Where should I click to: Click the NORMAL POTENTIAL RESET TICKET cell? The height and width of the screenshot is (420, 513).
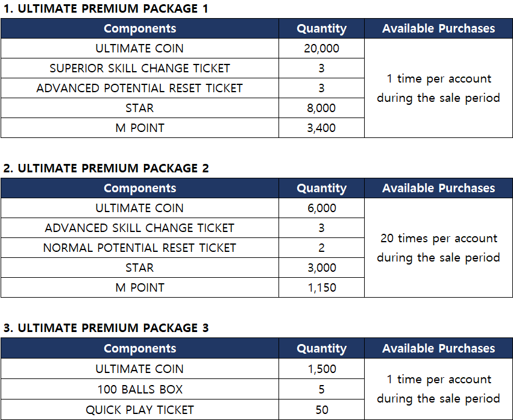(x=140, y=248)
